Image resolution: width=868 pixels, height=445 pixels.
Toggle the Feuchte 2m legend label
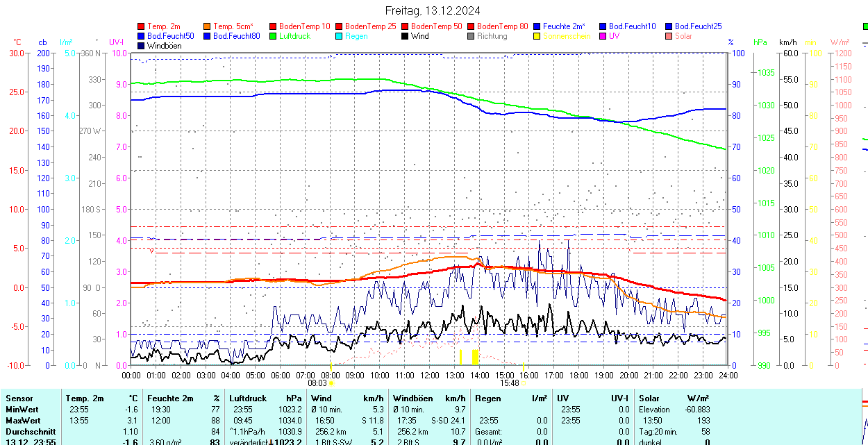click(x=564, y=26)
